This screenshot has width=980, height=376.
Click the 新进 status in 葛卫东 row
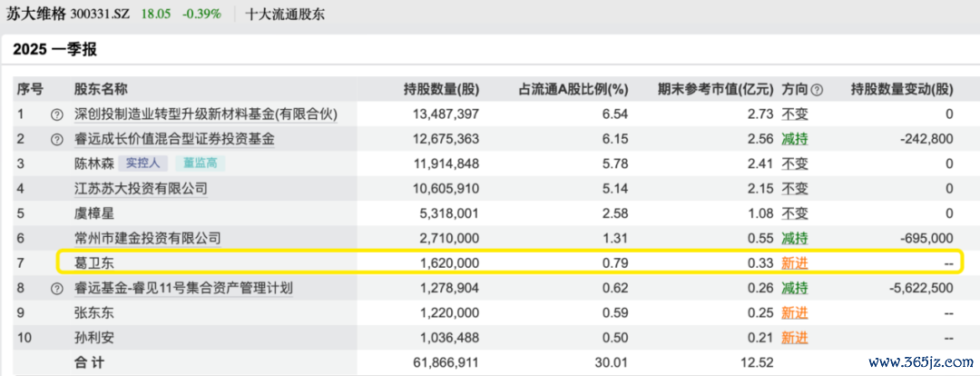795,262
